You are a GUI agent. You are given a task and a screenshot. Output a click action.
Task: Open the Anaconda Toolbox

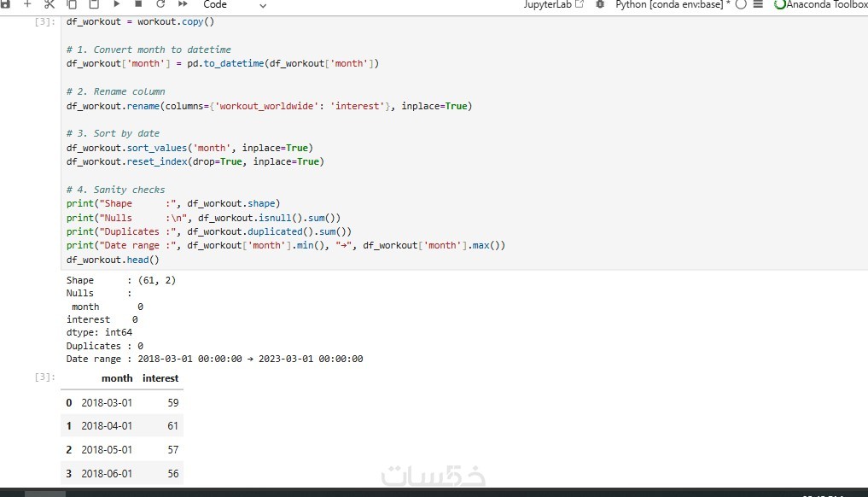[821, 4]
